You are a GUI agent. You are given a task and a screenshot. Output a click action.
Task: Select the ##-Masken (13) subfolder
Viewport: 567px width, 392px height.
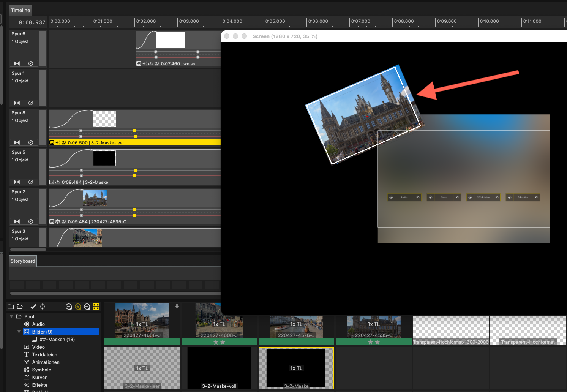click(57, 339)
